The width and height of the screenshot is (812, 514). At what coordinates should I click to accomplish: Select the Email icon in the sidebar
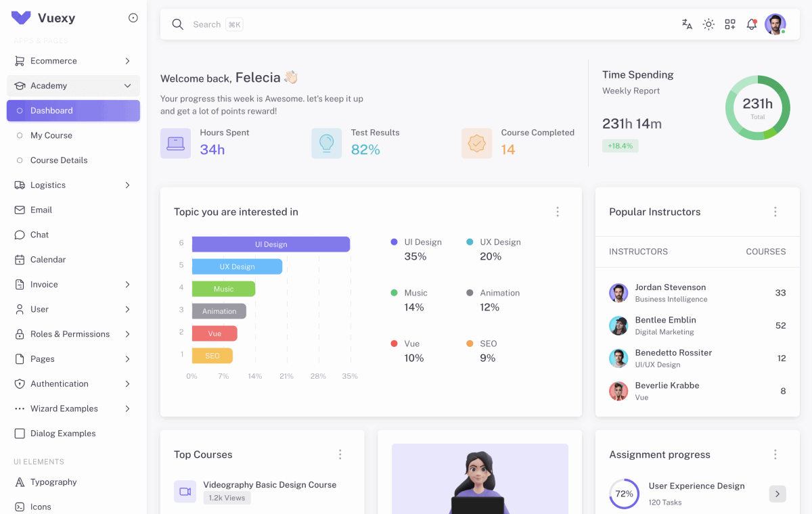pos(20,210)
